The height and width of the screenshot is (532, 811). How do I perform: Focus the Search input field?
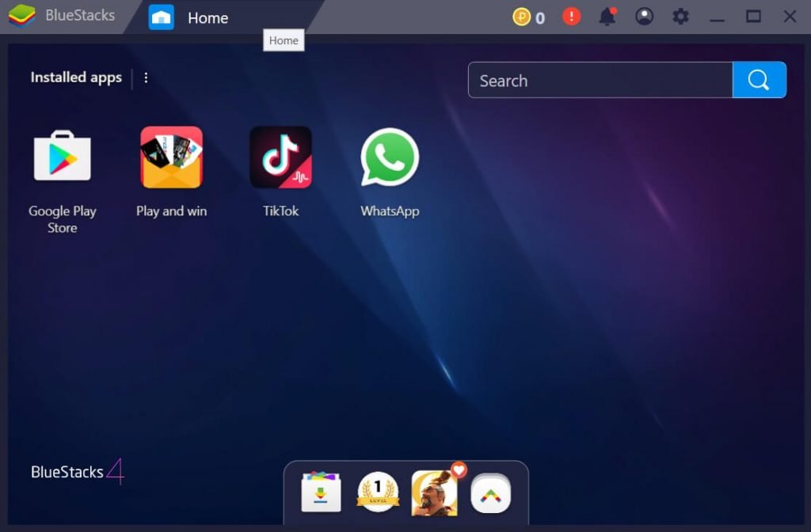(x=600, y=80)
